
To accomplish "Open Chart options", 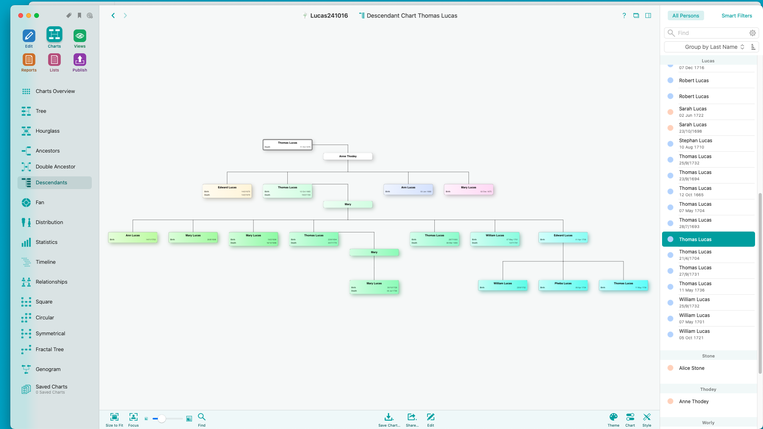I will point(630,419).
